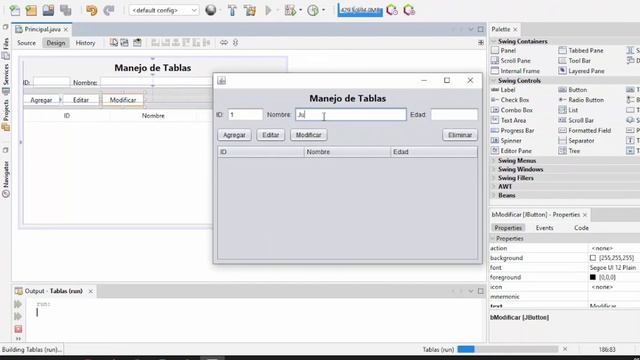Click the foreground color swatch property
640x360 pixels.
coord(593,277)
